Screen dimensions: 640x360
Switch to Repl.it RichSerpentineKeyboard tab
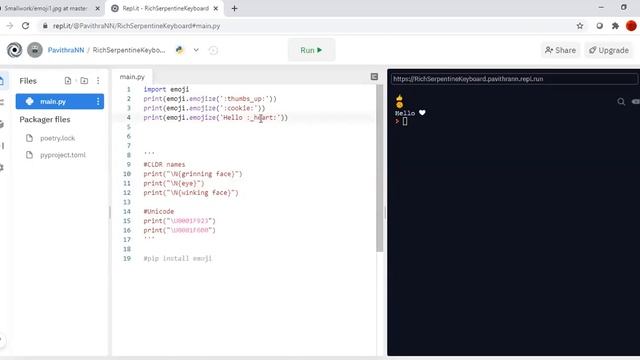pos(165,8)
